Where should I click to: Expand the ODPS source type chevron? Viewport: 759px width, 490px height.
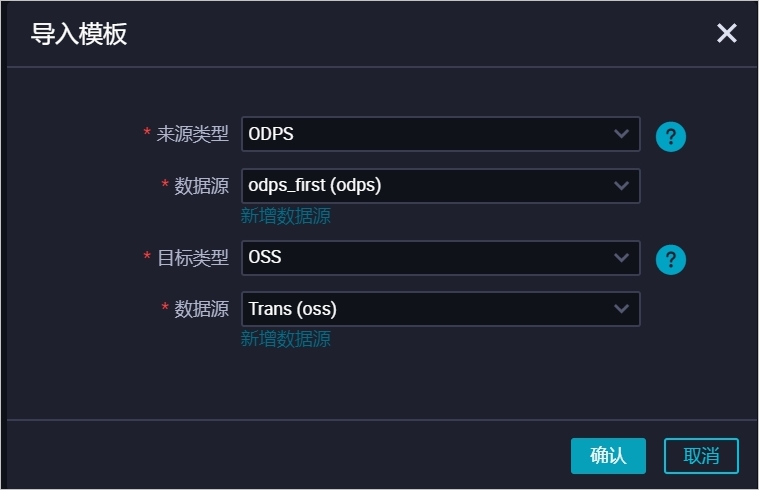click(x=621, y=134)
